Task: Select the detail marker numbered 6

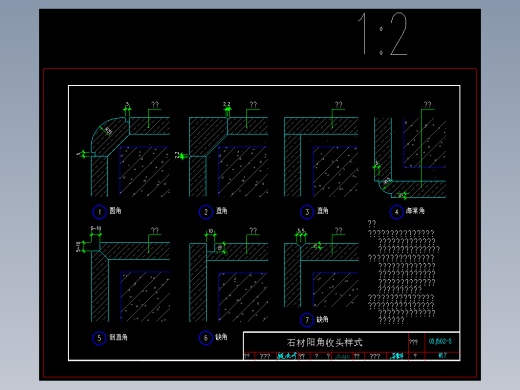Action: tap(206, 338)
